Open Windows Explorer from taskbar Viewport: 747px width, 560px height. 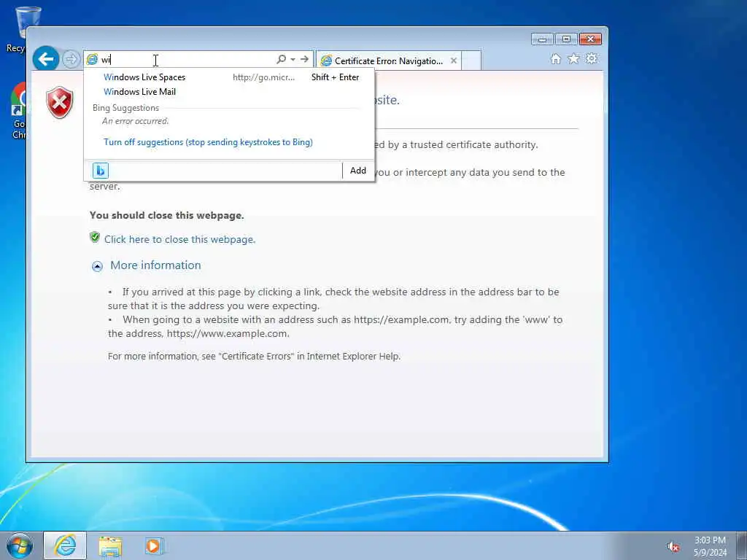(x=110, y=546)
